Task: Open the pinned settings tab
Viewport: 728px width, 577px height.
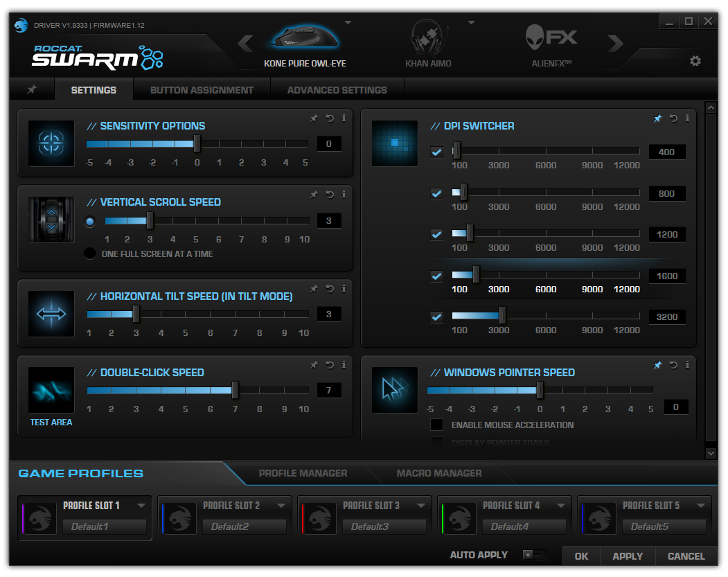Action: click(32, 89)
